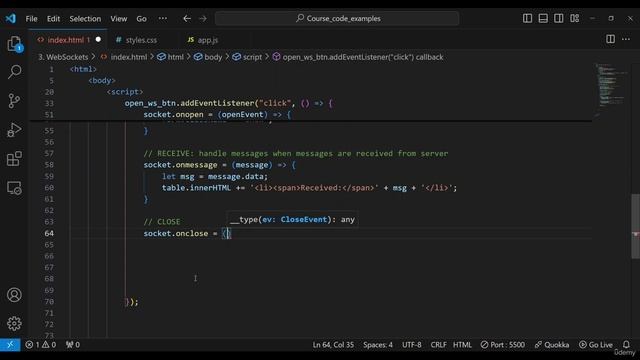The height and width of the screenshot is (360, 640).
Task: Open the body breadcrumb
Action: tap(208, 57)
